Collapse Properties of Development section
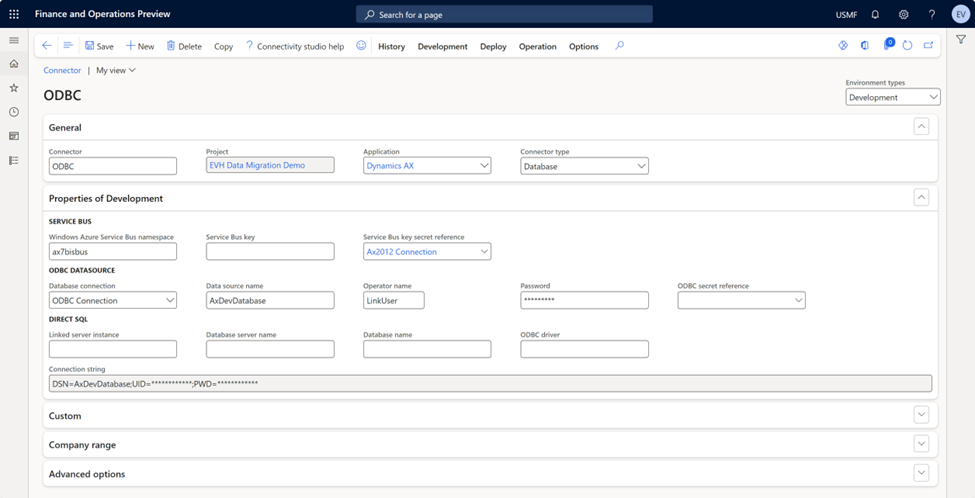This screenshot has width=975, height=498. tap(922, 198)
